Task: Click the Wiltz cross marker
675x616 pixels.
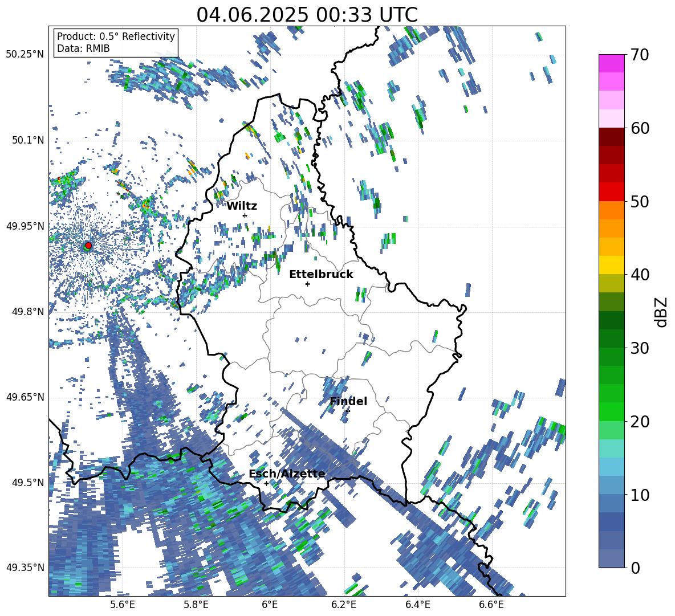Action: (245, 215)
